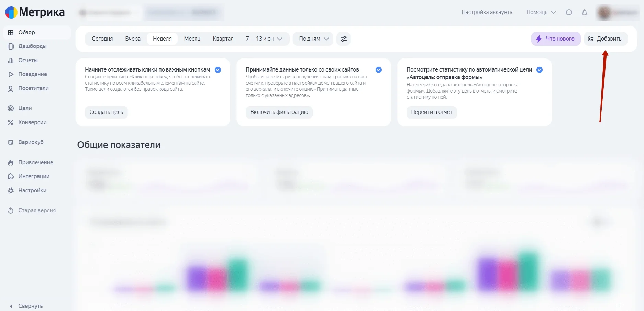Screen dimensions: 644x311
Task: Open the Привлечение section
Action: [37, 163]
